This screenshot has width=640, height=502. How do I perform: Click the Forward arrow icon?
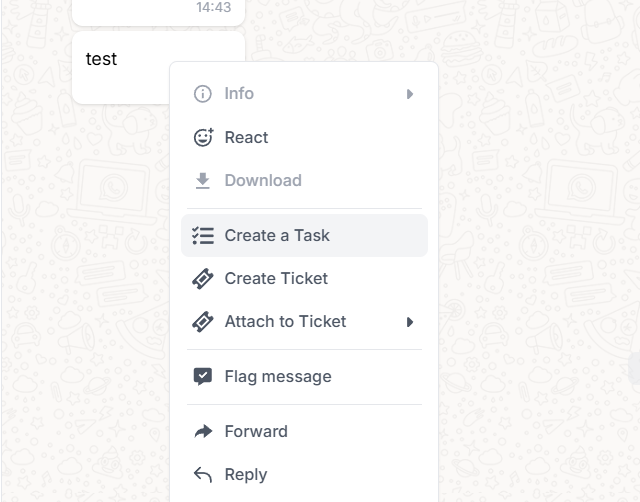click(203, 431)
